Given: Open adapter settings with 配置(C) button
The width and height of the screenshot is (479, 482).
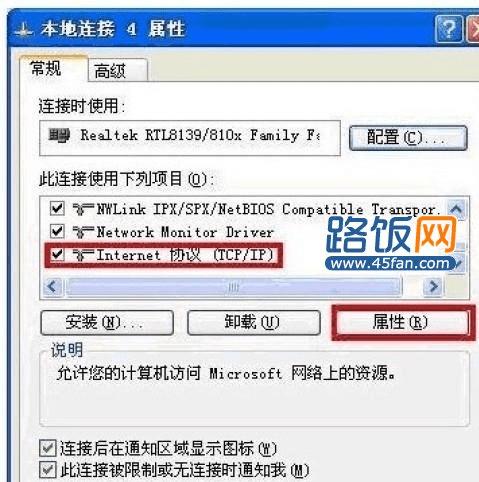Looking at the screenshot, I should click(x=408, y=138).
